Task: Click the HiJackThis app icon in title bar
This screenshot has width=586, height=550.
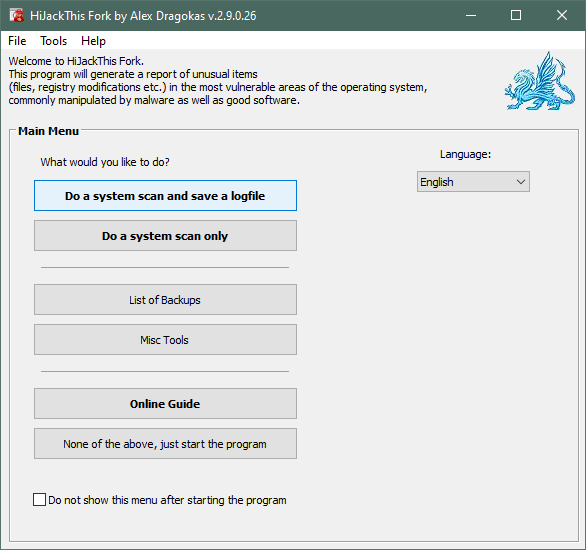Action: 16,15
